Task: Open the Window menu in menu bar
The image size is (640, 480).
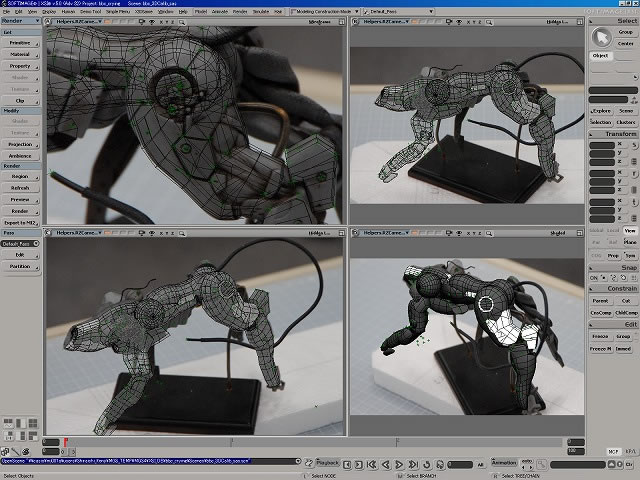Action: point(165,11)
